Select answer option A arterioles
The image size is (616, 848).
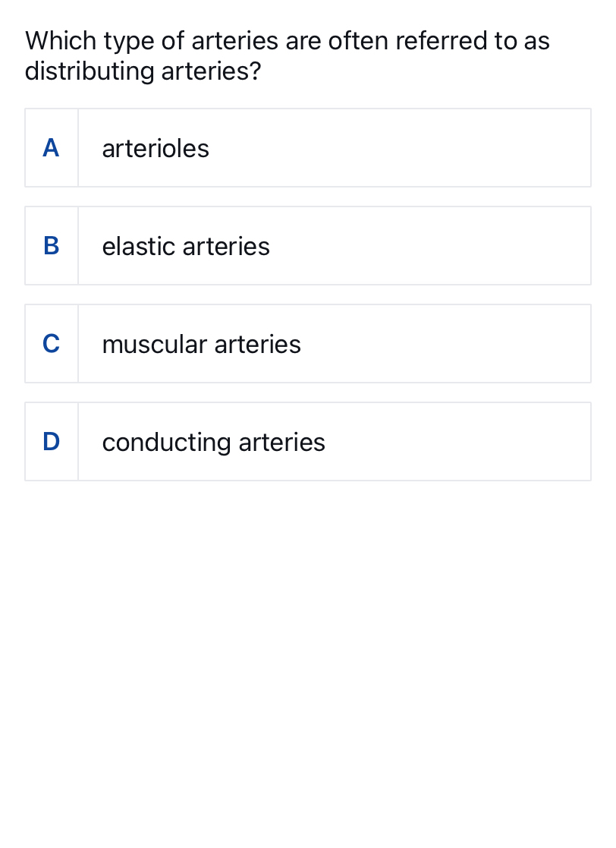point(307,148)
